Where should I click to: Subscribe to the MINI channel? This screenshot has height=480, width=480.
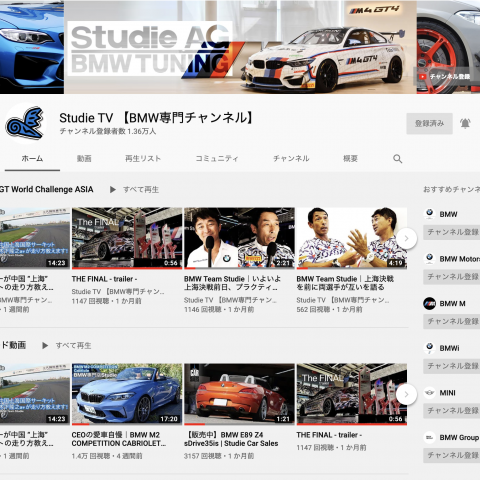pyautogui.click(x=452, y=411)
